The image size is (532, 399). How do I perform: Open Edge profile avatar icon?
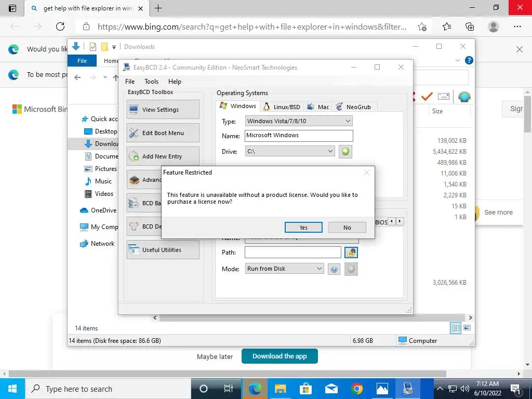tap(494, 26)
